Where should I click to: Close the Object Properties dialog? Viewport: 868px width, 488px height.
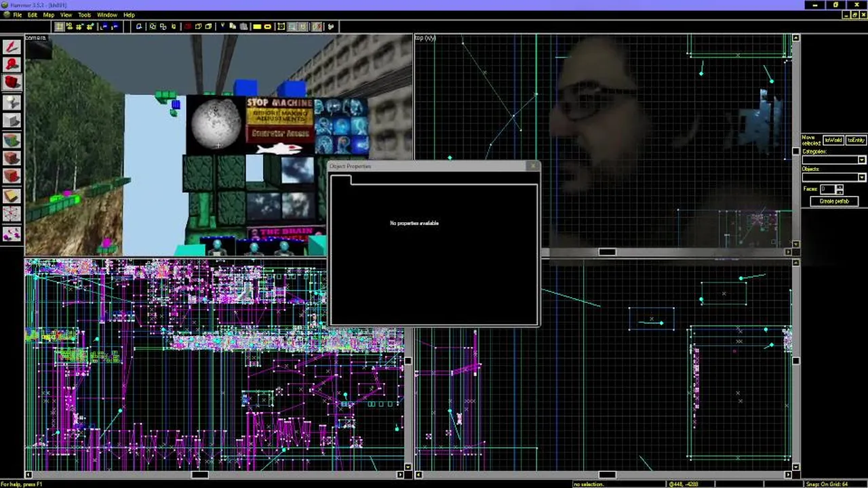pos(533,166)
